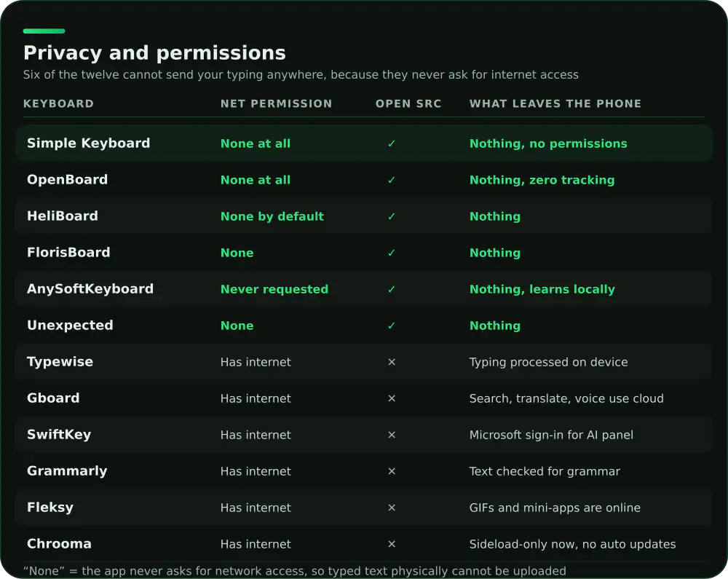728x579 pixels.
Task: Click 'None' permission in FlorisBoard row
Action: pyautogui.click(x=237, y=253)
